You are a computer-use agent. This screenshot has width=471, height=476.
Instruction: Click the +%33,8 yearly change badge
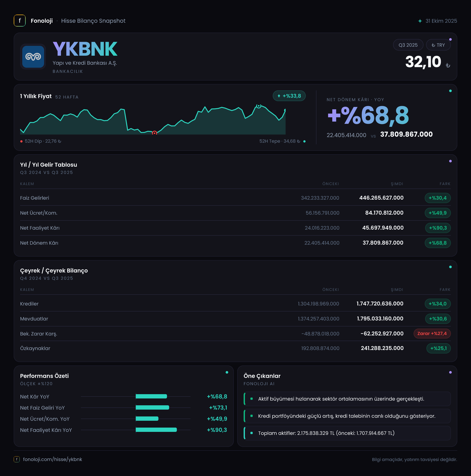pos(289,96)
